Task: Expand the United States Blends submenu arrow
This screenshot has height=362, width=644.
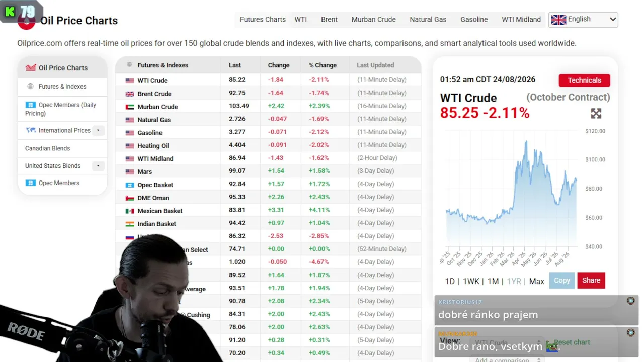Action: pyautogui.click(x=98, y=166)
